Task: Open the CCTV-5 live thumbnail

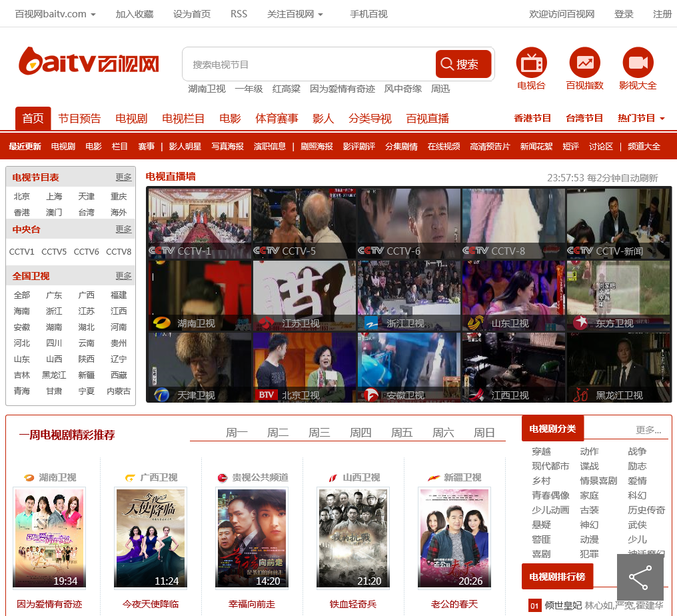Action: (305, 223)
